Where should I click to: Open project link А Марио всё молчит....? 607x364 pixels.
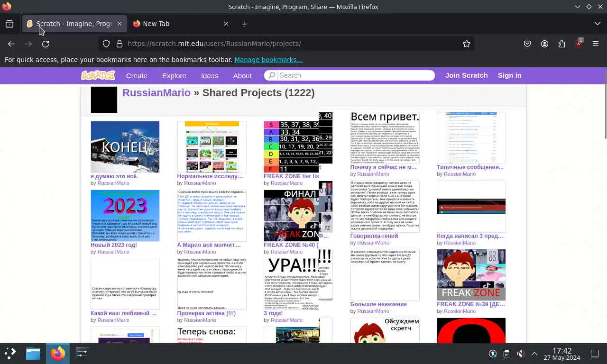pos(209,245)
